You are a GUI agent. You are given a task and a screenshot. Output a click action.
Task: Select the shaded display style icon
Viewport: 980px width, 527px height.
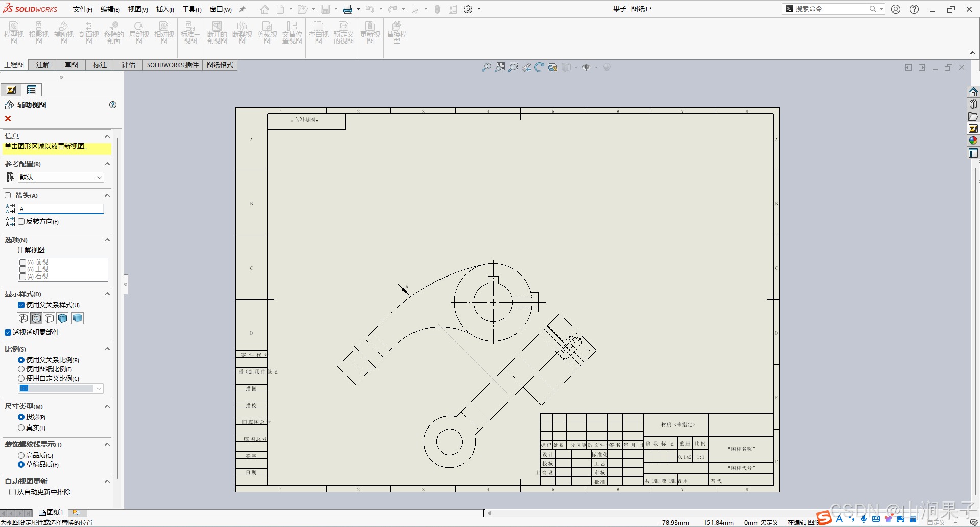coord(78,318)
